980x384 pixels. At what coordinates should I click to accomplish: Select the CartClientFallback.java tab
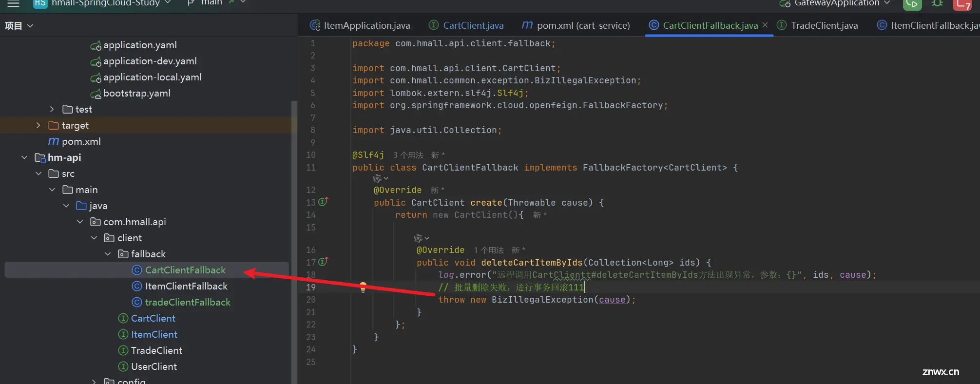(704, 25)
